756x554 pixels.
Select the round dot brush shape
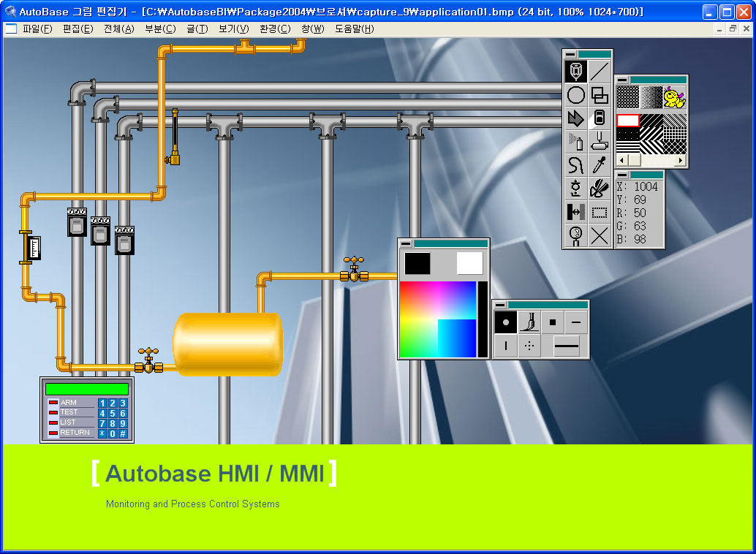pyautogui.click(x=505, y=322)
